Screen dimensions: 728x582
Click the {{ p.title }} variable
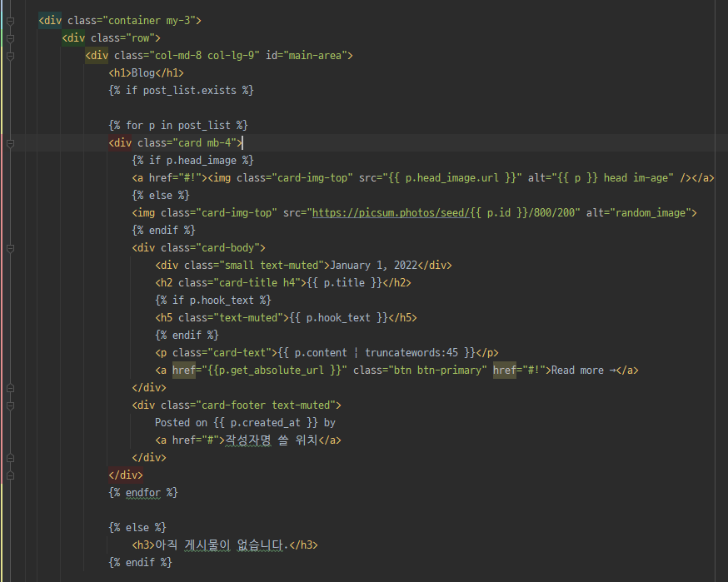[345, 282]
